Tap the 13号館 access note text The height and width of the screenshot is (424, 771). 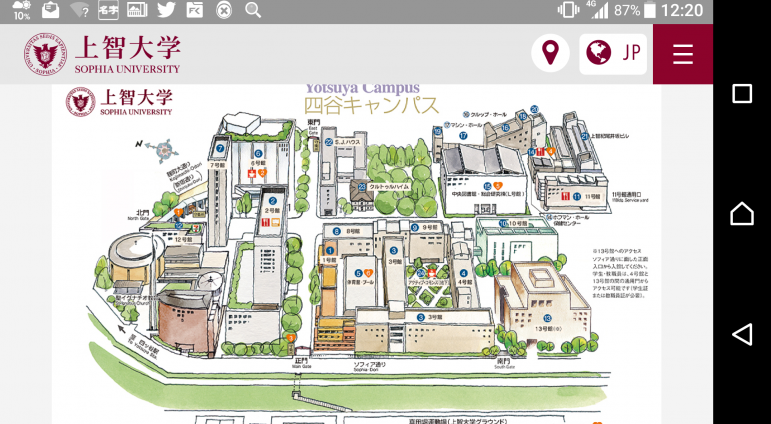coord(621,273)
